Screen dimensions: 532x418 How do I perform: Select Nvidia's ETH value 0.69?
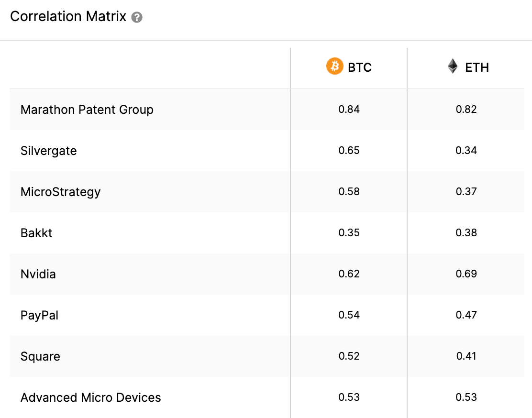pos(466,274)
